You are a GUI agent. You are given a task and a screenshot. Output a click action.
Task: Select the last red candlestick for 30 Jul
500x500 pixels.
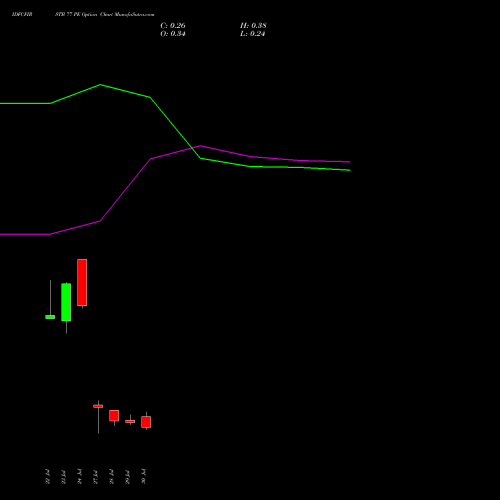coord(146,422)
